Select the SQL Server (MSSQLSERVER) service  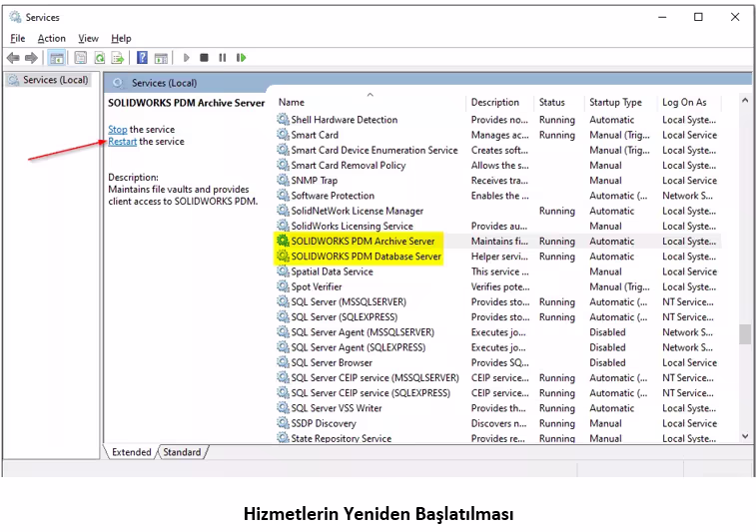(498, 301)
